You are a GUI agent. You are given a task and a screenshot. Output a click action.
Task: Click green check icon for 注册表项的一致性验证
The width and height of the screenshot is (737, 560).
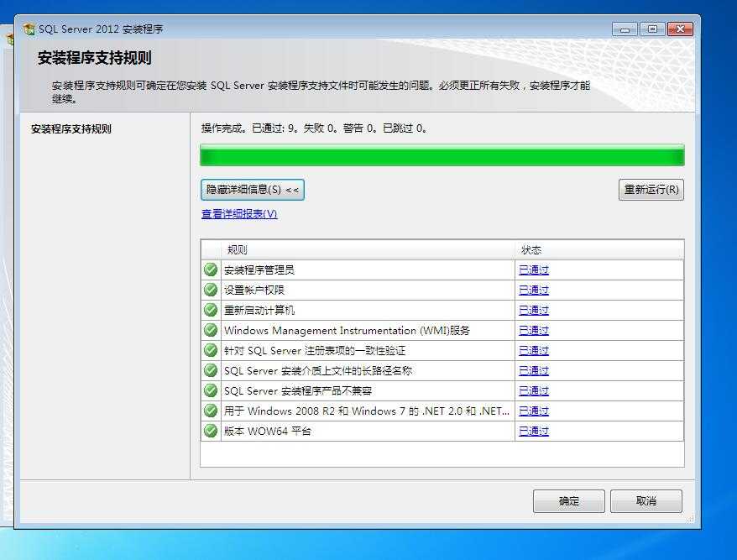[x=211, y=351]
